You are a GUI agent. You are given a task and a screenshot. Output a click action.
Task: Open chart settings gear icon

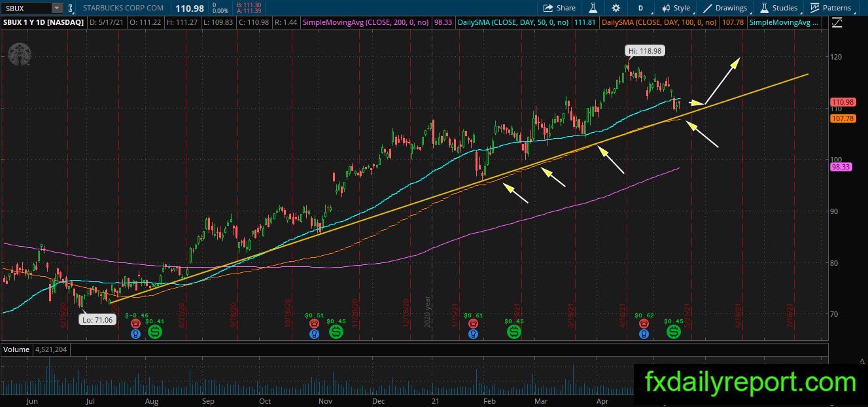pyautogui.click(x=616, y=8)
